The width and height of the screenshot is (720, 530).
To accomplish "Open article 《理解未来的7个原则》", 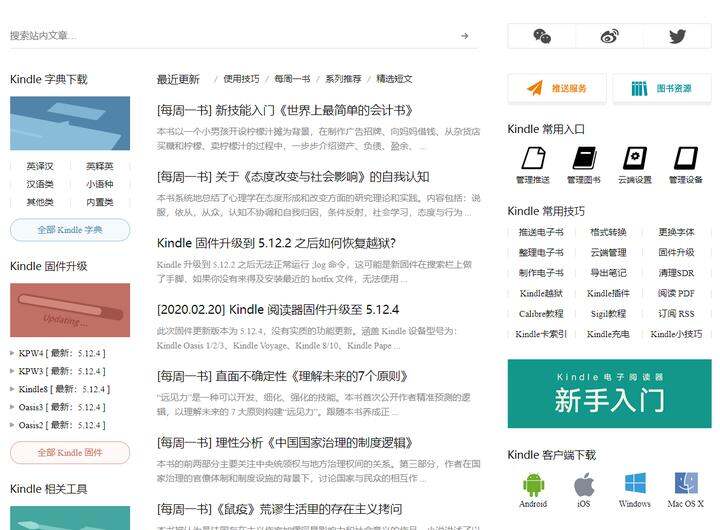I will pyautogui.click(x=282, y=376).
